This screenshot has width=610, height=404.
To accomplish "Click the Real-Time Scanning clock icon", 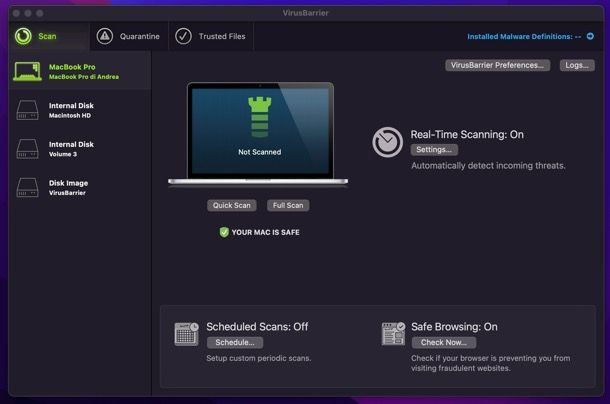I will tap(387, 142).
